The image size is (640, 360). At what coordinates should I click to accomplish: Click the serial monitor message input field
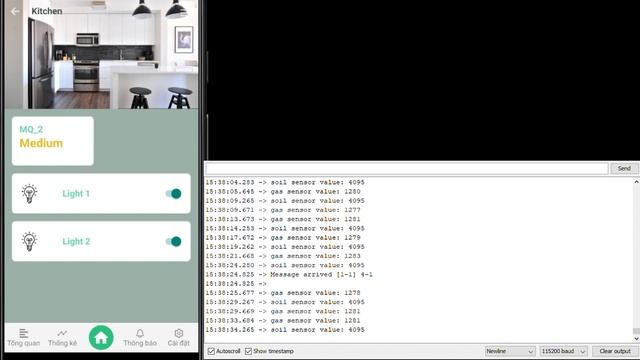point(407,169)
